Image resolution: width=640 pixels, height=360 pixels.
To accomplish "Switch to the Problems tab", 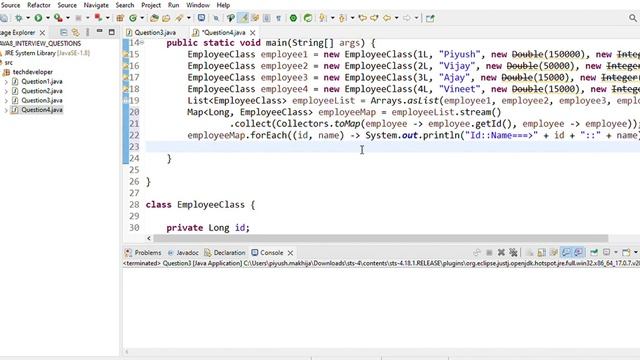I will (x=143, y=253).
